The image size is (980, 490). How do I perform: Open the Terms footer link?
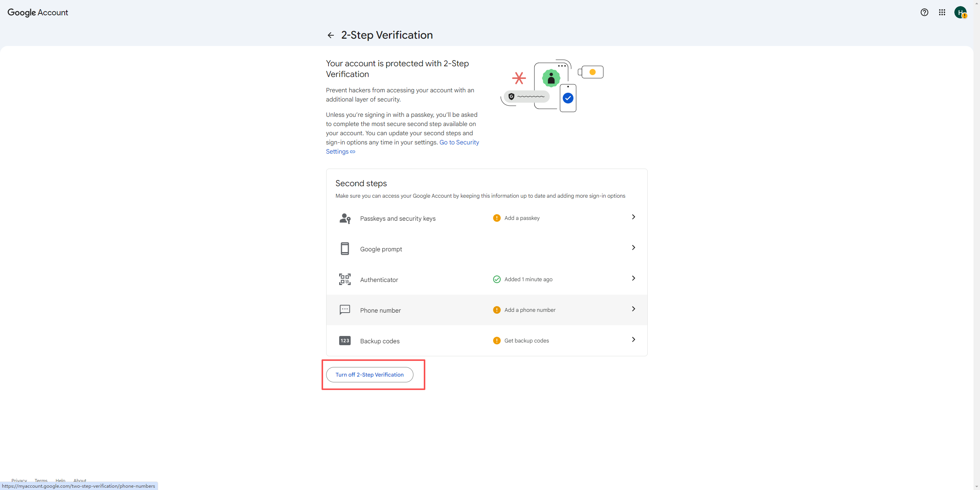click(41, 480)
